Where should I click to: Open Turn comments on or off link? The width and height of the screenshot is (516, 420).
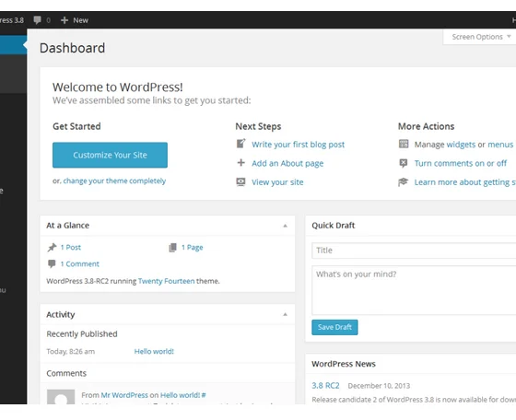(x=461, y=163)
